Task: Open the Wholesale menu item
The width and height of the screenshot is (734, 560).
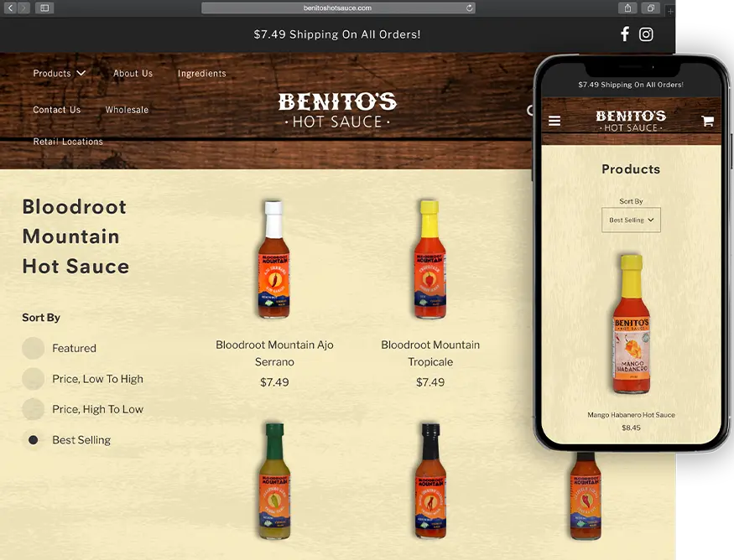Action: pos(127,110)
